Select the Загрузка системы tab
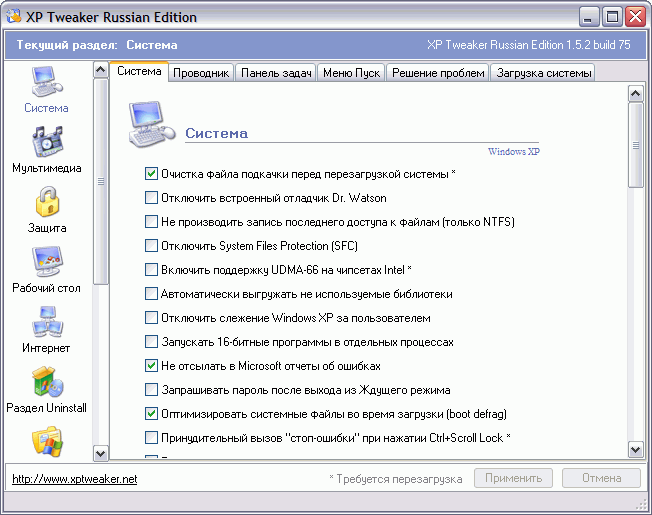Image resolution: width=652 pixels, height=515 pixels. pos(543,73)
